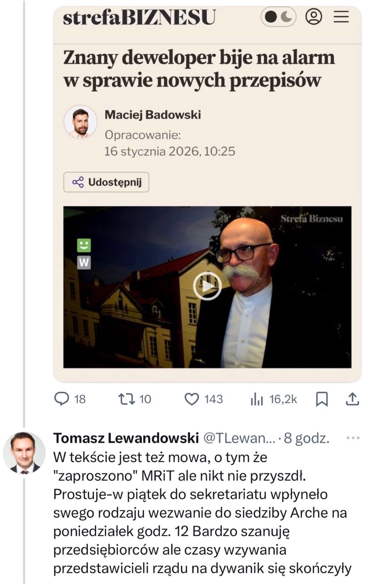Open the hamburger menu
This screenshot has width=373, height=588.
click(x=341, y=17)
